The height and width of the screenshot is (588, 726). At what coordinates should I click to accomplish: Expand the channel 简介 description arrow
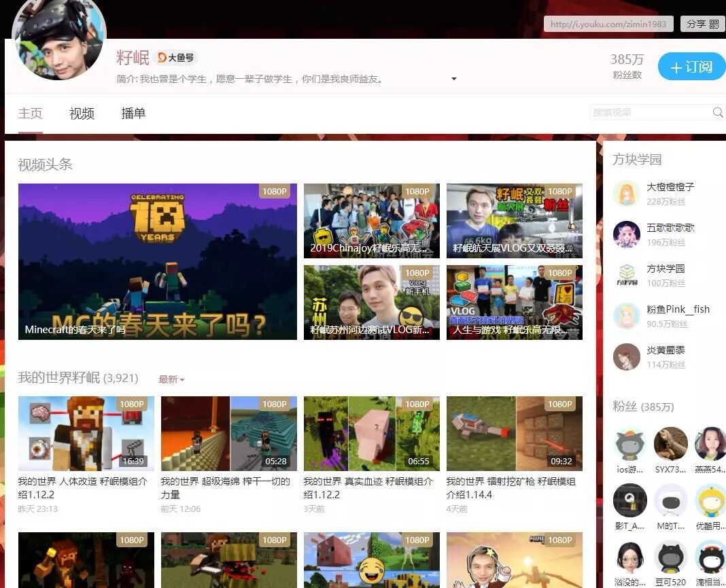[453, 79]
